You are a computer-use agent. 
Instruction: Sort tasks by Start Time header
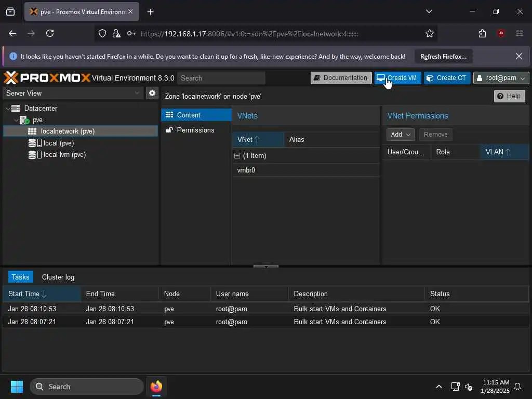(x=42, y=294)
